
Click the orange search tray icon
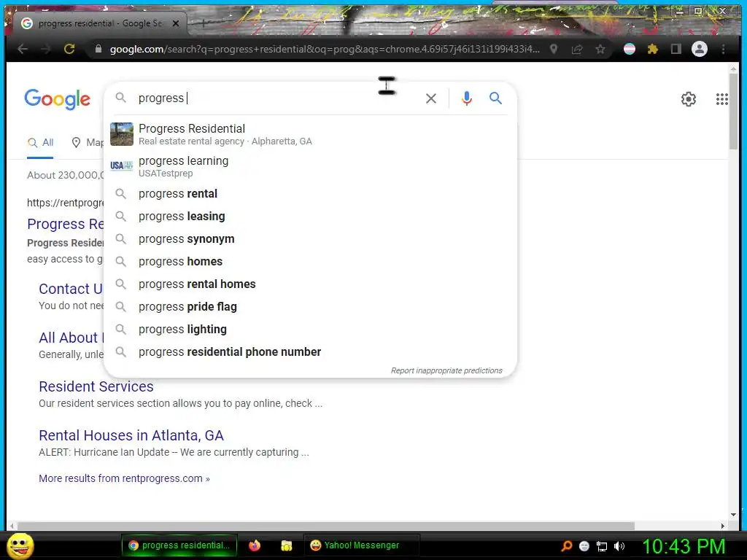(566, 546)
